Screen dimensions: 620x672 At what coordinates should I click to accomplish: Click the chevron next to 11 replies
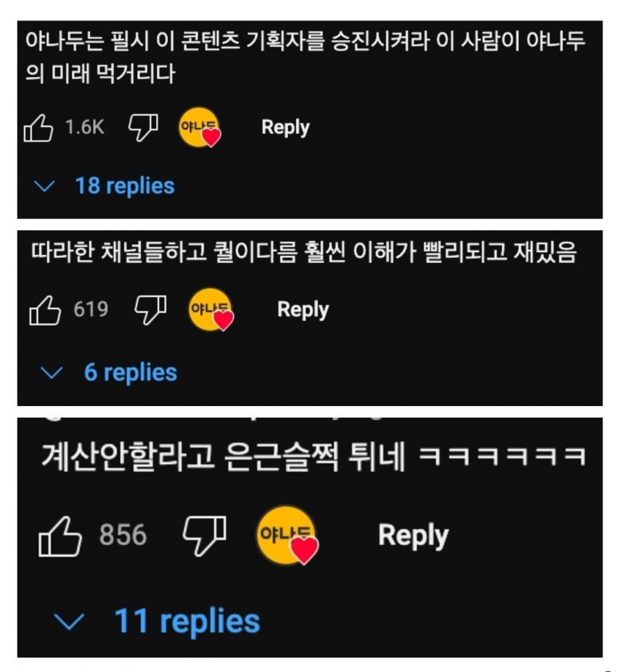[x=69, y=621]
